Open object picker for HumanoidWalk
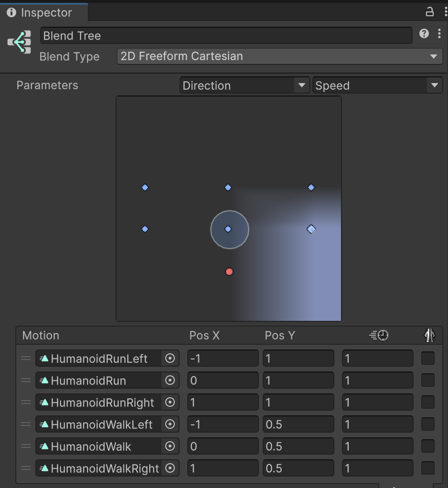This screenshot has width=448, height=488. coord(170,446)
